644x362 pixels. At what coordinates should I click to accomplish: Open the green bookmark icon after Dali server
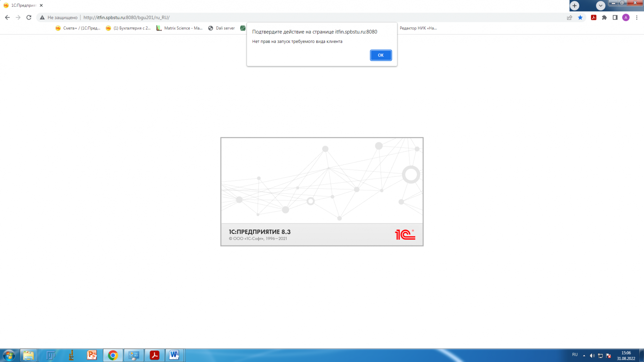(x=243, y=28)
